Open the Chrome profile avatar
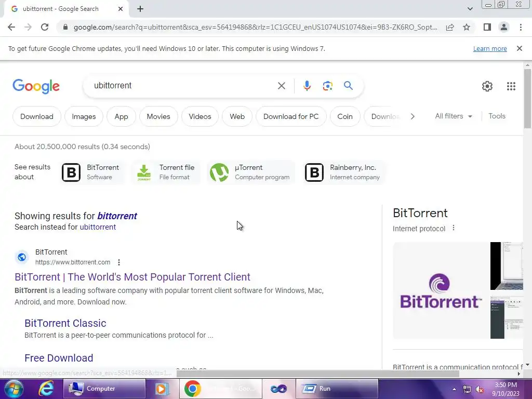 (504, 27)
